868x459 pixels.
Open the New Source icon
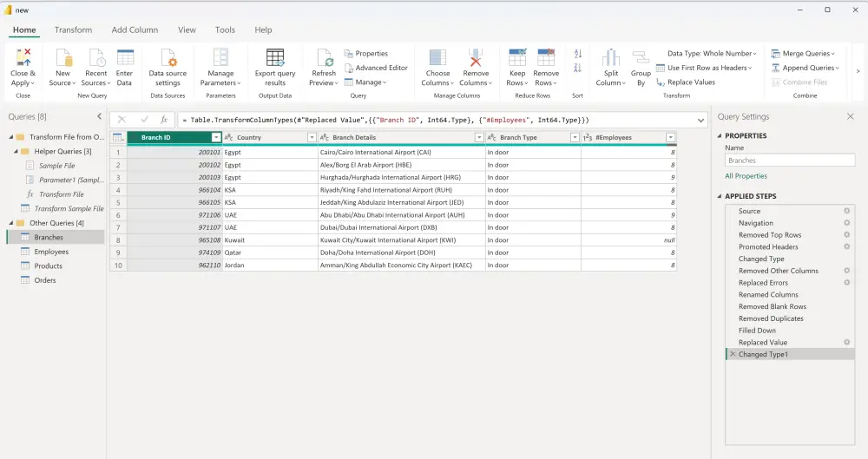(63, 57)
